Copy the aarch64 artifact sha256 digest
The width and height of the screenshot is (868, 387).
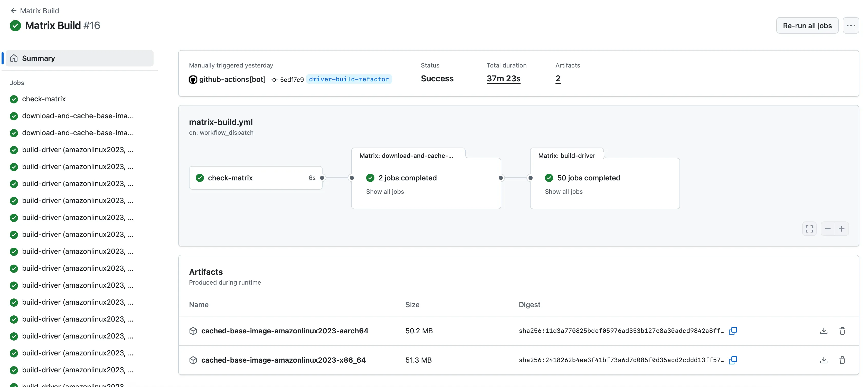click(x=733, y=331)
